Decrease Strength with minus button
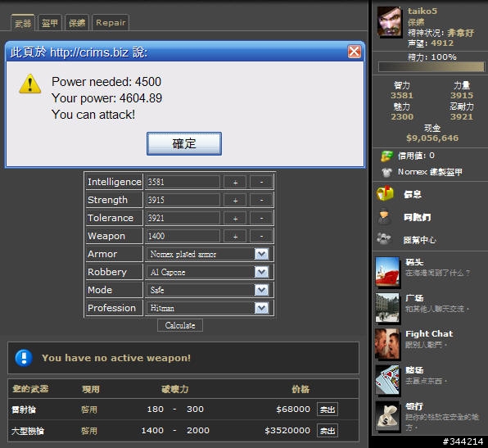488x448 pixels. (261, 200)
